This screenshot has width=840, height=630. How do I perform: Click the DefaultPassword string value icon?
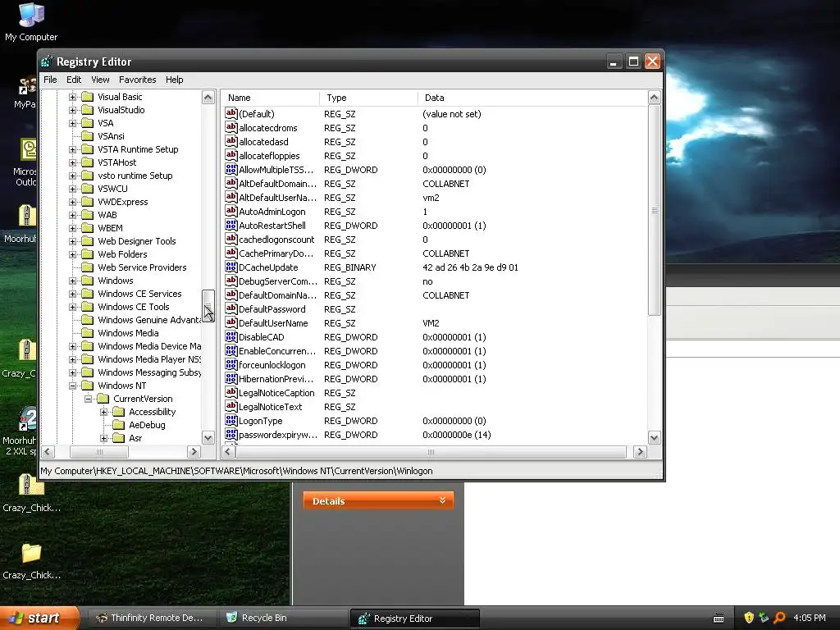pos(231,308)
